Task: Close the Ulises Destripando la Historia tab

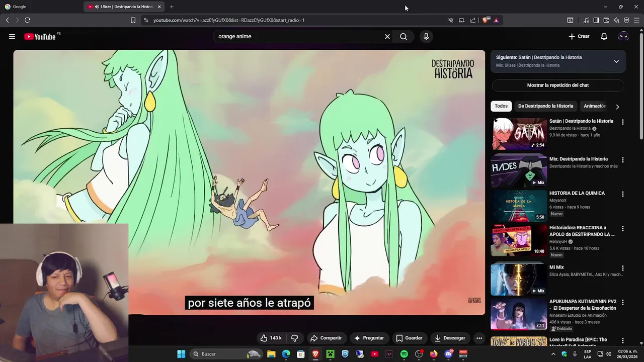Action: [159, 7]
